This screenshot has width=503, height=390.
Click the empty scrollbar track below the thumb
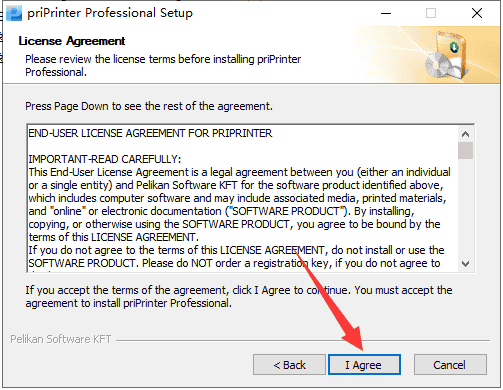click(x=466, y=208)
